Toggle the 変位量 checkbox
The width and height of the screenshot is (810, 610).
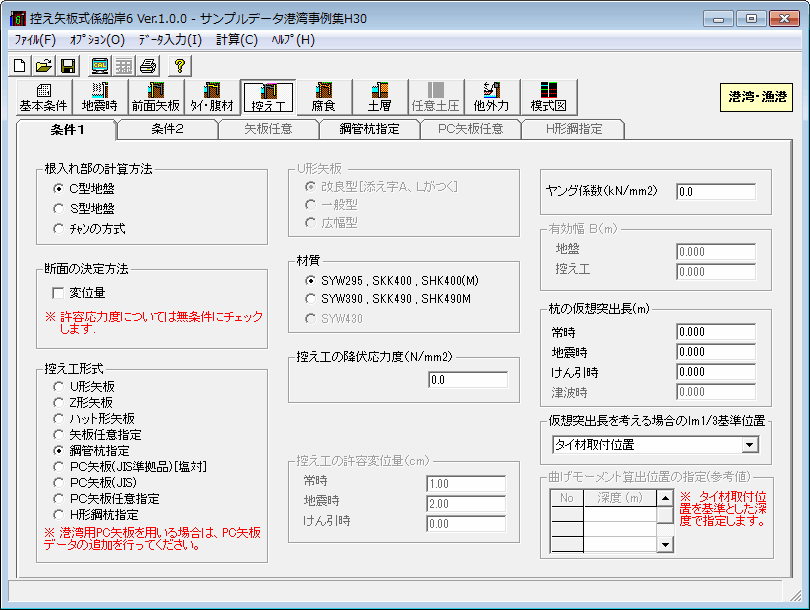pyautogui.click(x=58, y=293)
